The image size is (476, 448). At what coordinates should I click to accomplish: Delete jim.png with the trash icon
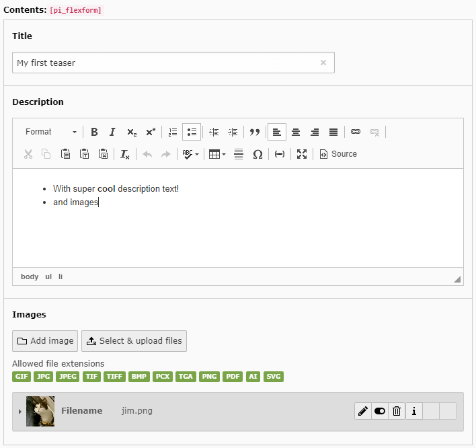pos(397,411)
